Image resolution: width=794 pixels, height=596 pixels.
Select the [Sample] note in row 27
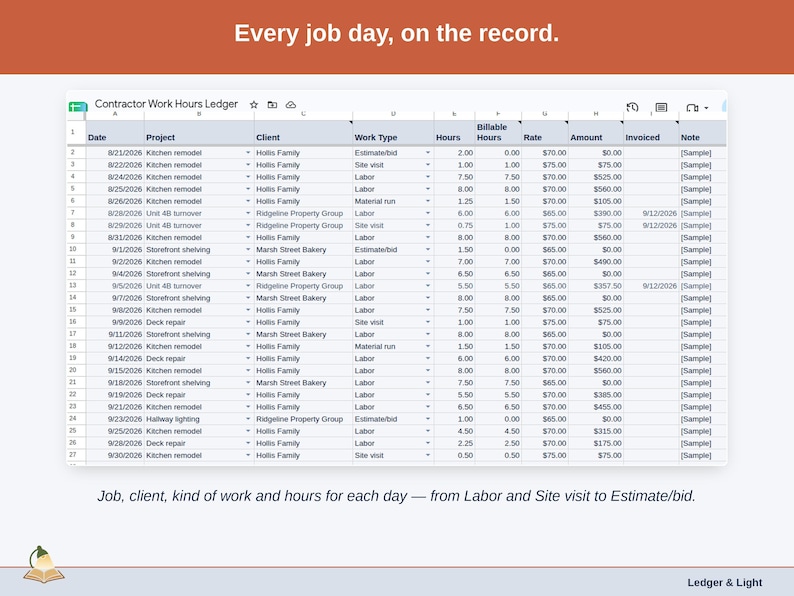pos(702,455)
